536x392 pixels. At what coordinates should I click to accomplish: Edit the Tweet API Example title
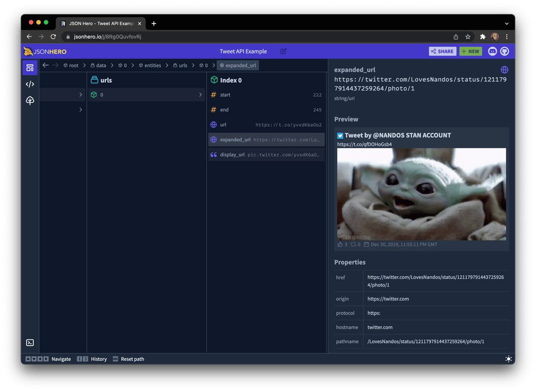tap(284, 51)
